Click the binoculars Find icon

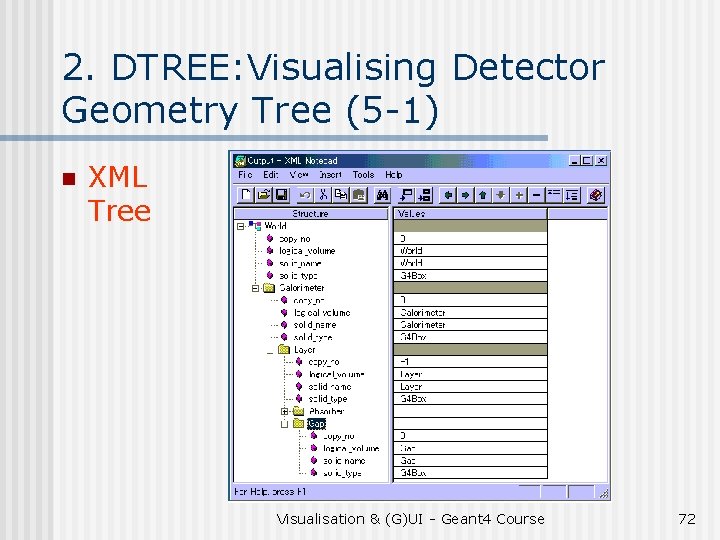coord(382,195)
